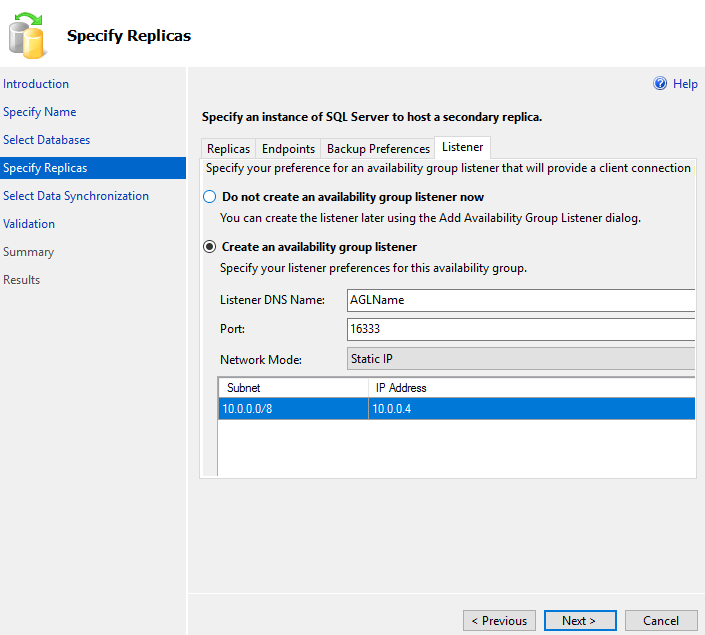Switch to the Replicas tab
The height and width of the screenshot is (635, 705).
(x=228, y=149)
